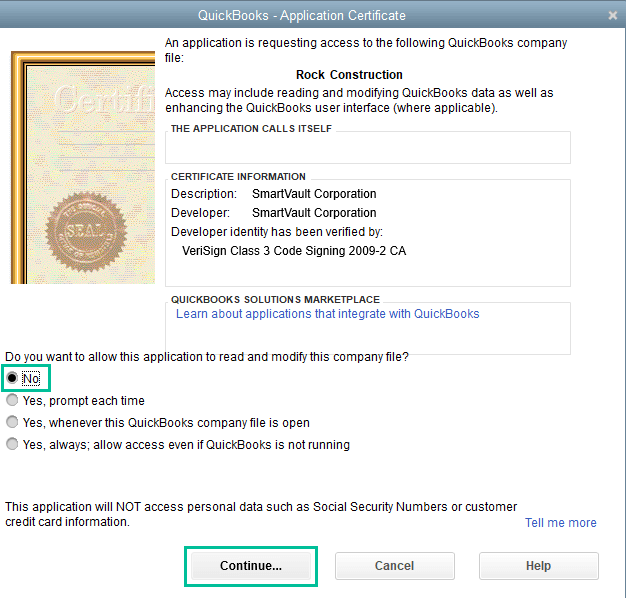Screen dimensions: 626x598
Task: Click the Description value "SmartVault Corporation"
Action: pos(314,194)
